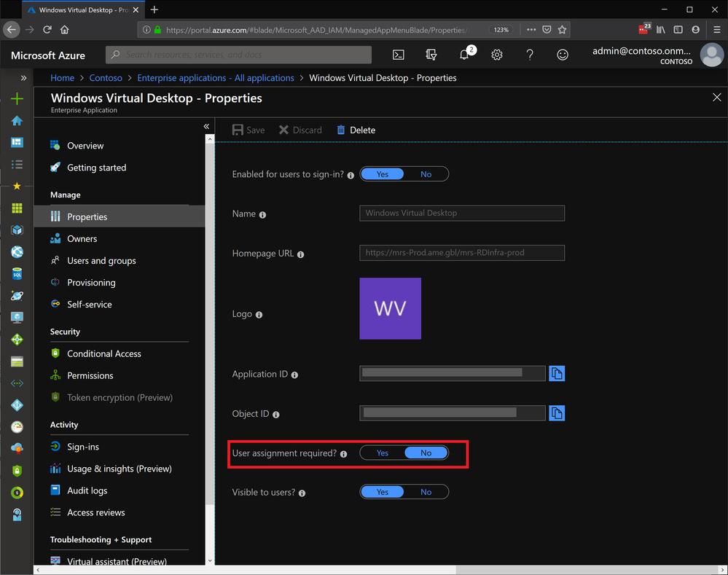Open Dashboard icon in left sidebar
The width and height of the screenshot is (728, 575).
coord(17,142)
